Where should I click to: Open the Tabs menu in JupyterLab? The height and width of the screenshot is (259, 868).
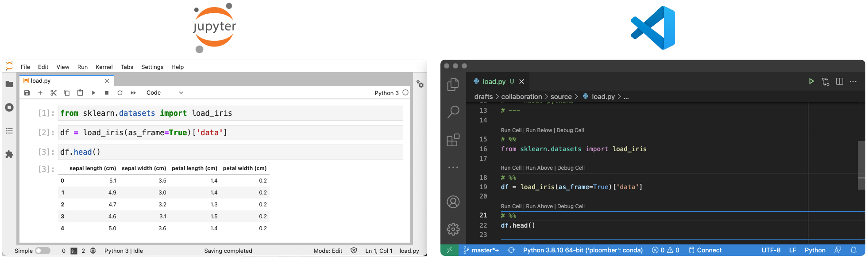point(127,67)
